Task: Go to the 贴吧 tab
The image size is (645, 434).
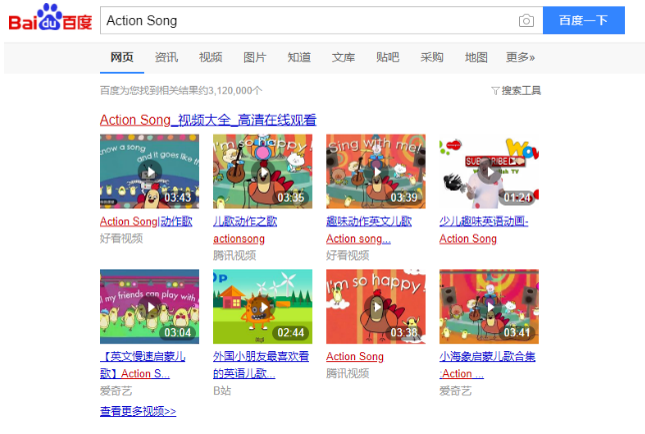Action: point(387,57)
